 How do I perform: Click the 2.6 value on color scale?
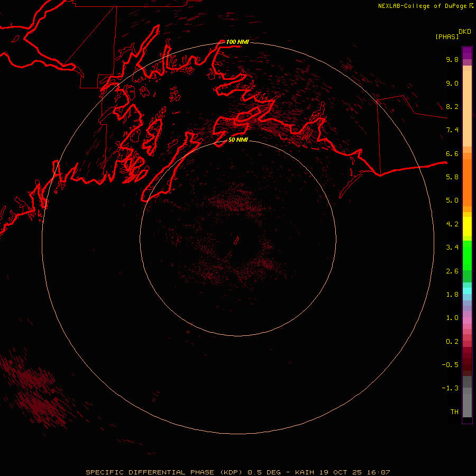pos(452,271)
